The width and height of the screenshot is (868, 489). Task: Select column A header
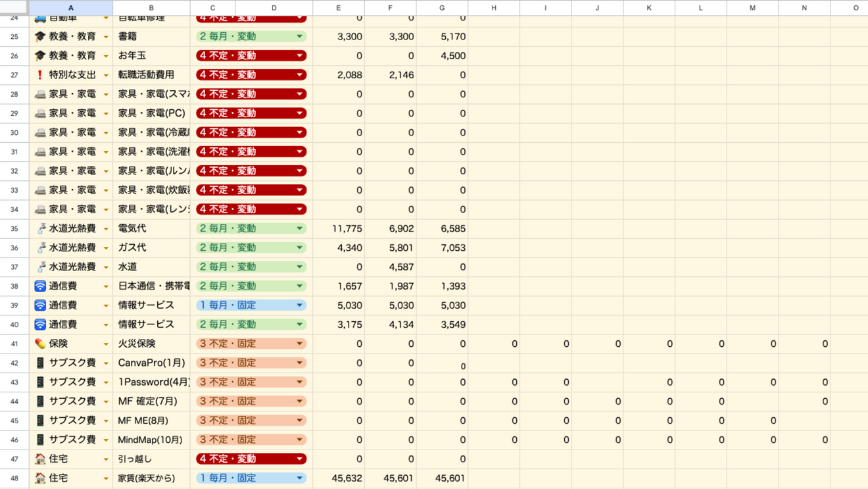tap(71, 8)
